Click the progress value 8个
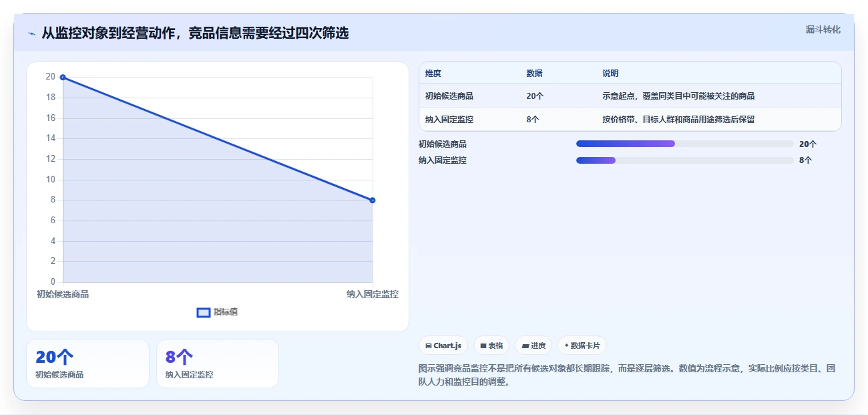 805,160
